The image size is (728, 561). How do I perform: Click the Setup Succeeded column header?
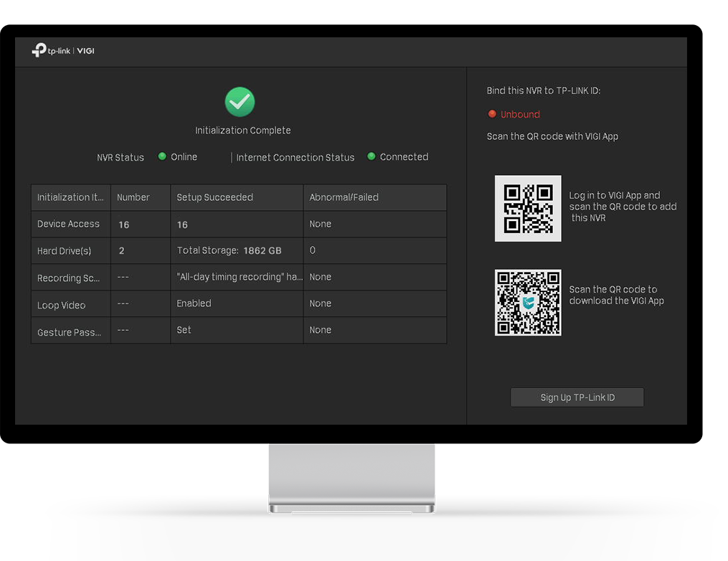237,197
